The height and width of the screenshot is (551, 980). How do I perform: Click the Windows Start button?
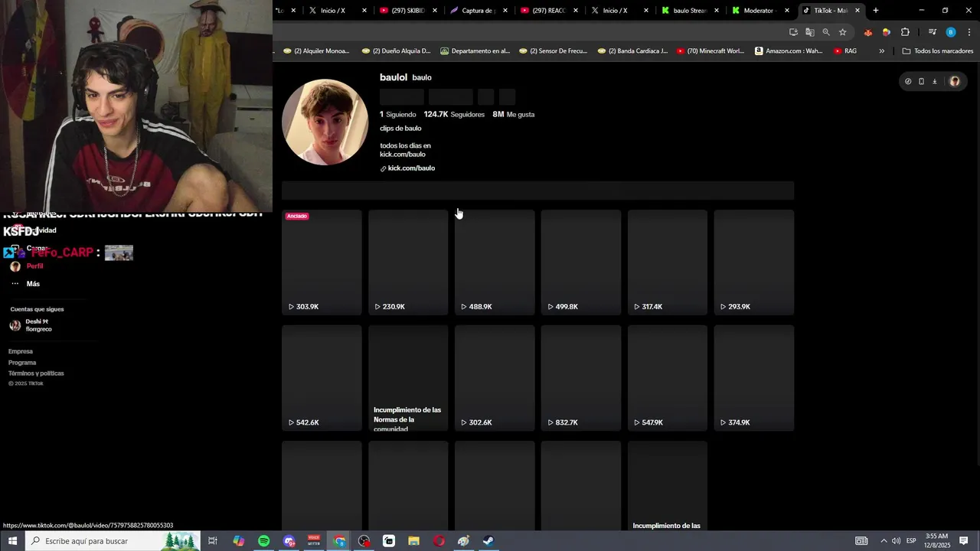click(12, 541)
